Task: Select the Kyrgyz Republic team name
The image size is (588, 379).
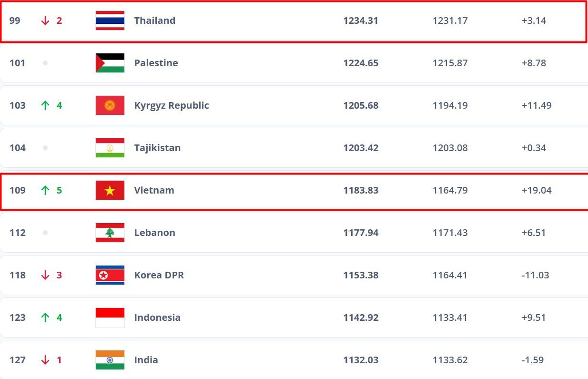Action: 172,105
